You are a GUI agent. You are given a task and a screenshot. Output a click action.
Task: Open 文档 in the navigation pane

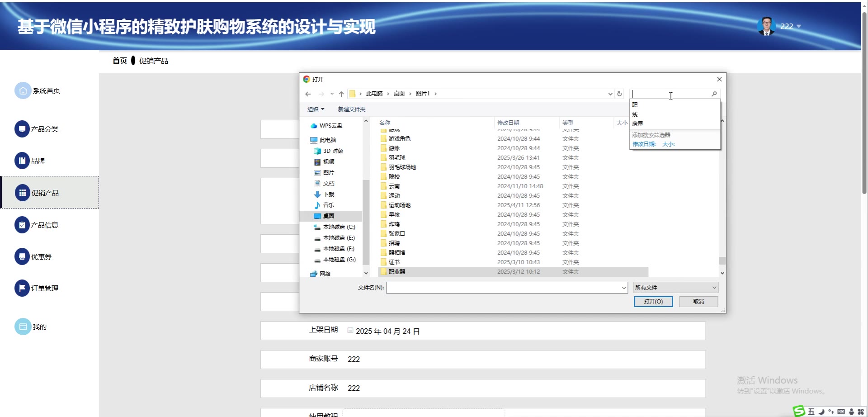pos(324,184)
